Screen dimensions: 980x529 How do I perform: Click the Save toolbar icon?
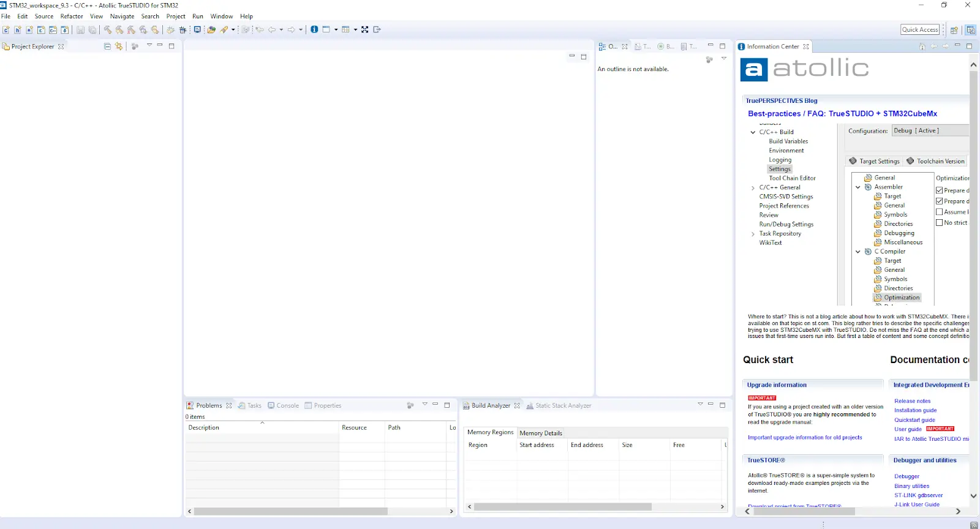pyautogui.click(x=80, y=29)
